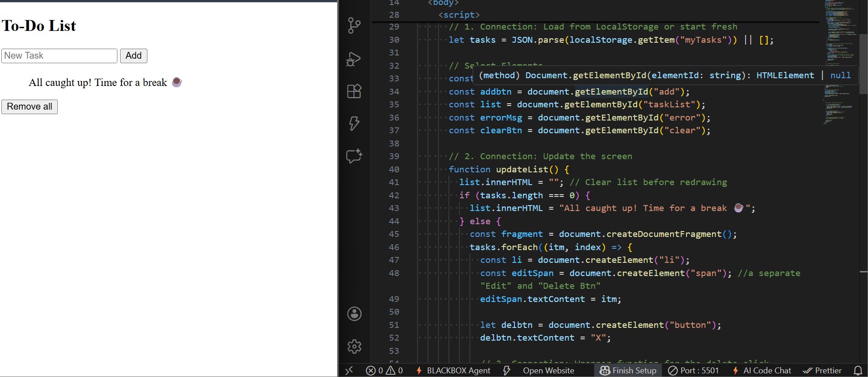868x377 pixels.
Task: Open the Extensions marketplace icon
Action: pyautogui.click(x=354, y=91)
